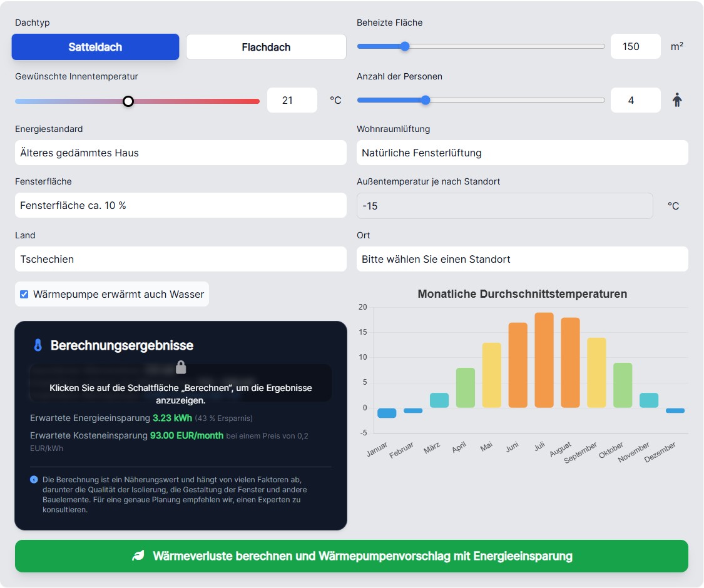
Task: Click the leaf icon on the green button
Action: click(x=138, y=556)
